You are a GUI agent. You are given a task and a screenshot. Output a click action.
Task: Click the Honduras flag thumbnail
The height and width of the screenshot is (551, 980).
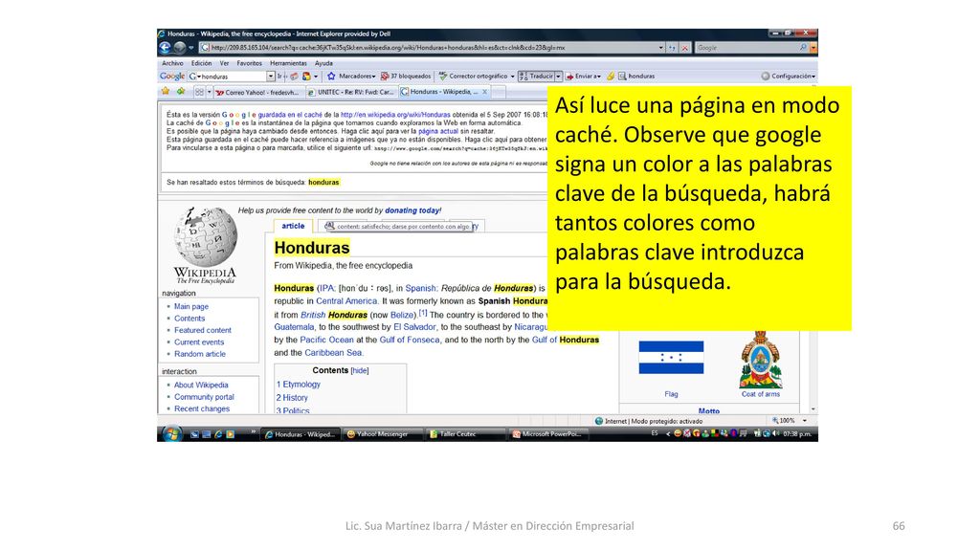click(671, 358)
